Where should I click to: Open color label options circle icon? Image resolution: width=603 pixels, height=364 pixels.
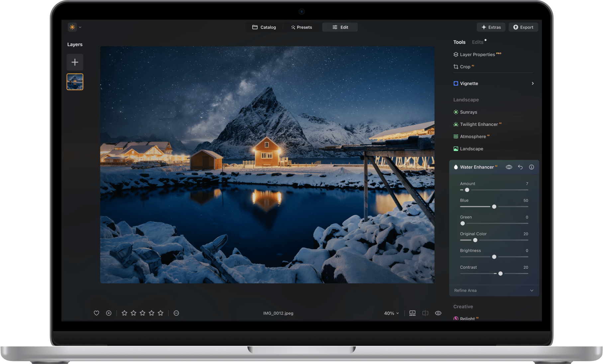[176, 313]
